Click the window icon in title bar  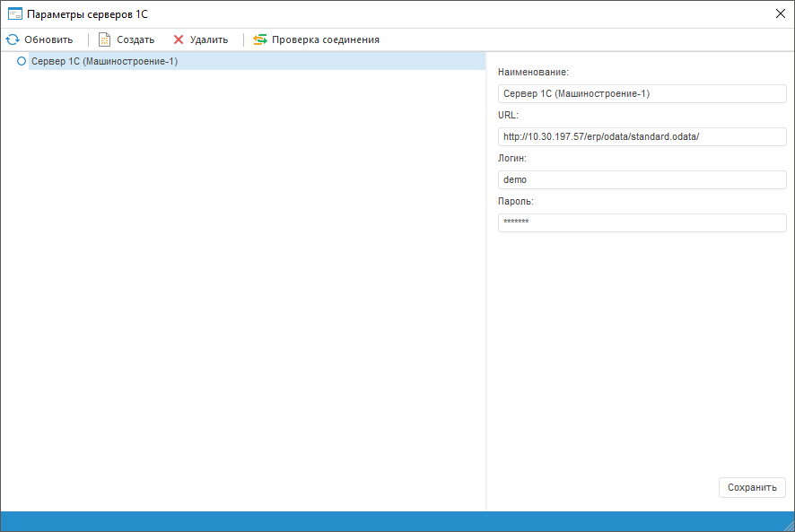(x=15, y=14)
